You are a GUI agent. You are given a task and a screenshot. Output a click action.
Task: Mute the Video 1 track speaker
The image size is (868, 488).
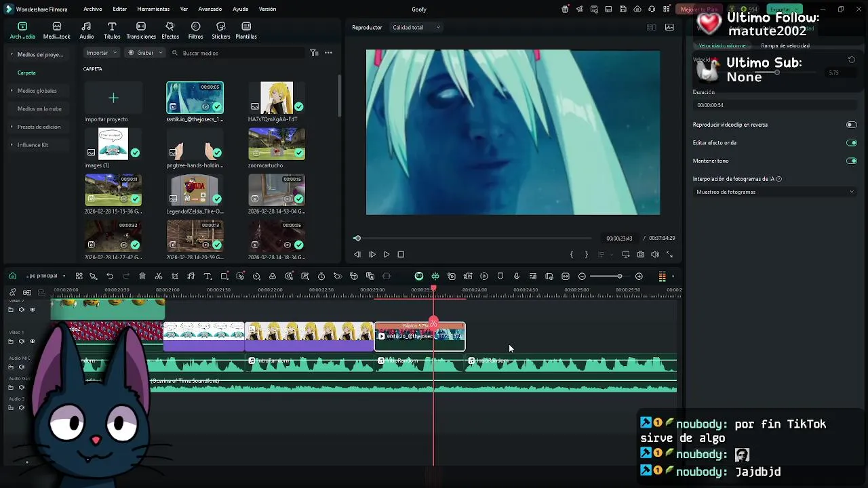[21, 342]
